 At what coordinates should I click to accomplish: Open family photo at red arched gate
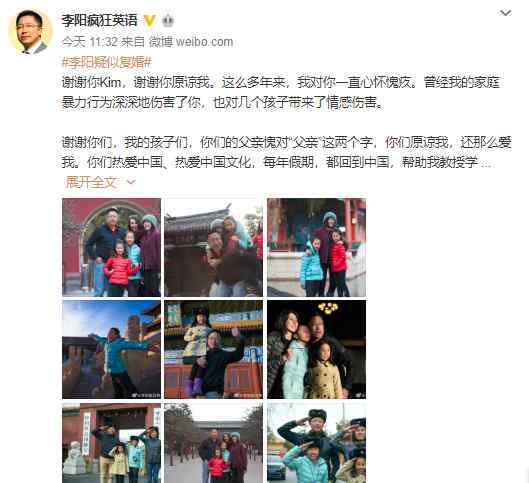(x=111, y=247)
